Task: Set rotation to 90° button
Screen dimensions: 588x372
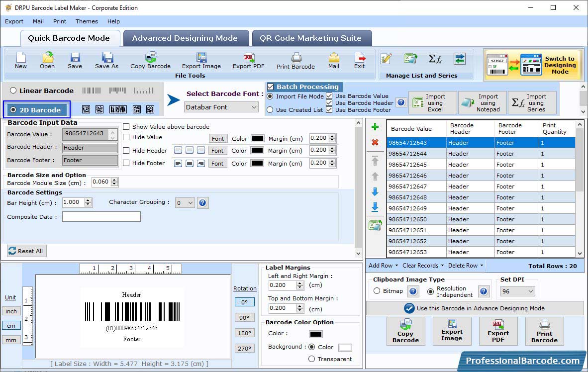Action: click(244, 318)
